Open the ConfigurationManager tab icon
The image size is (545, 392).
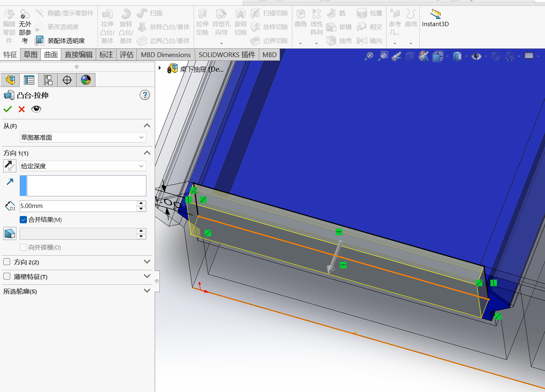tap(48, 80)
